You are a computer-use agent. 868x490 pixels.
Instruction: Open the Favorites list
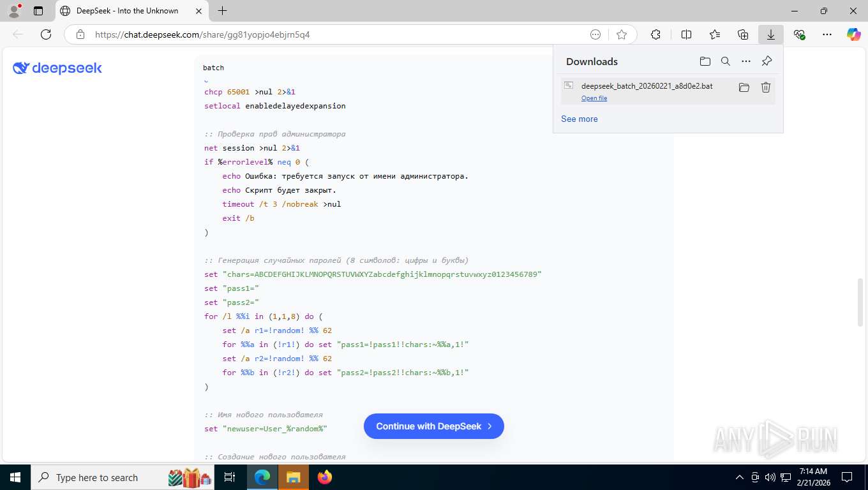(x=715, y=34)
